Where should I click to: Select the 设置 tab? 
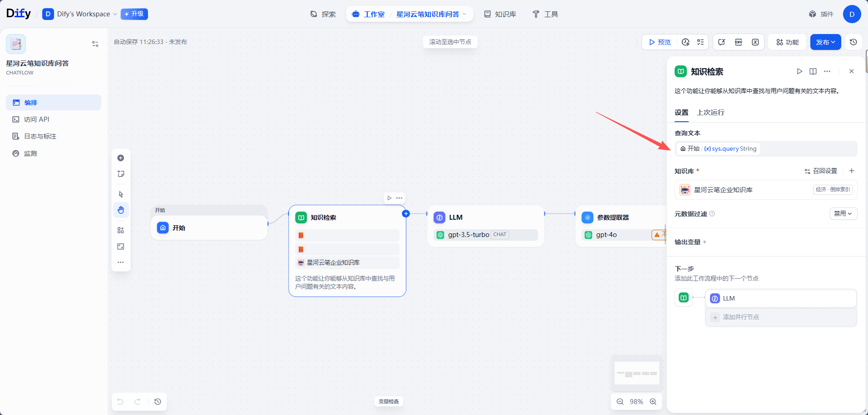coord(681,112)
